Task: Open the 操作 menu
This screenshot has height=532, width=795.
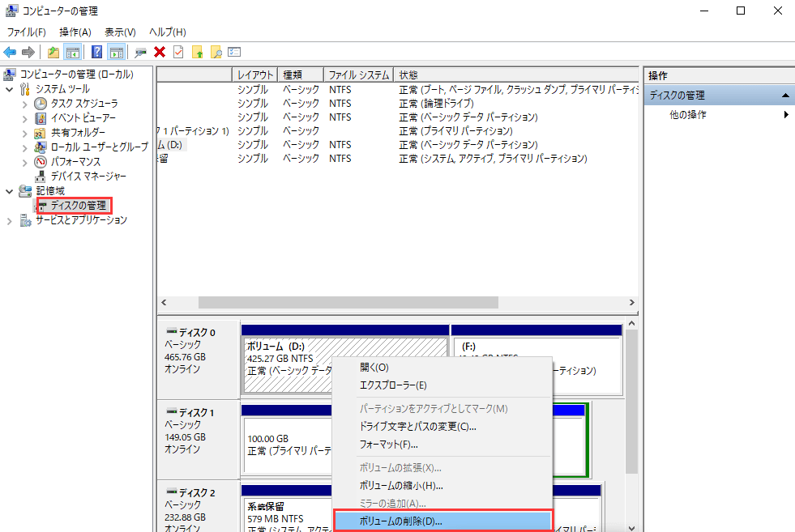Action: pos(75,32)
